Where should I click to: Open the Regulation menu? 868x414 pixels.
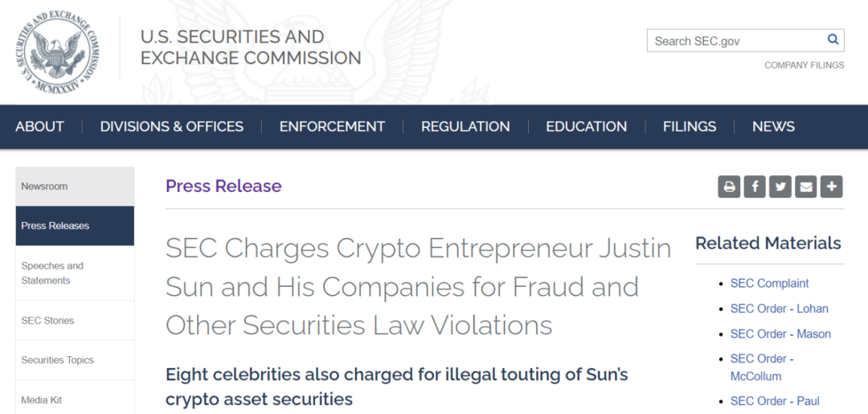tap(465, 127)
